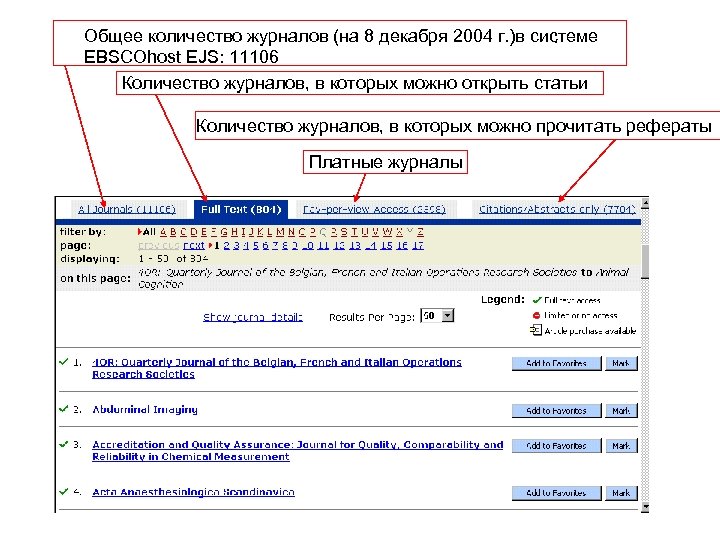The height and width of the screenshot is (540, 720).
Task: Click the scrollbar up arrow
Action: (645, 203)
